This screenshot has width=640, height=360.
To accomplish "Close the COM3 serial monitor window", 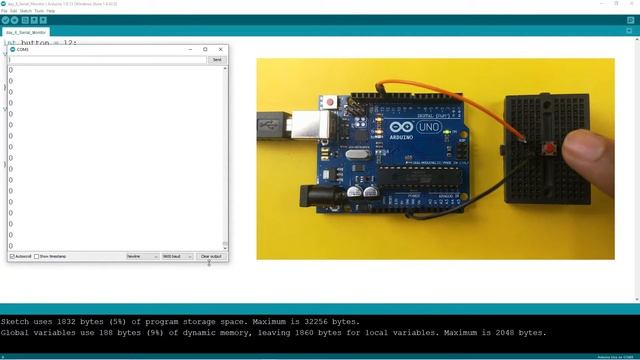I will point(221,49).
